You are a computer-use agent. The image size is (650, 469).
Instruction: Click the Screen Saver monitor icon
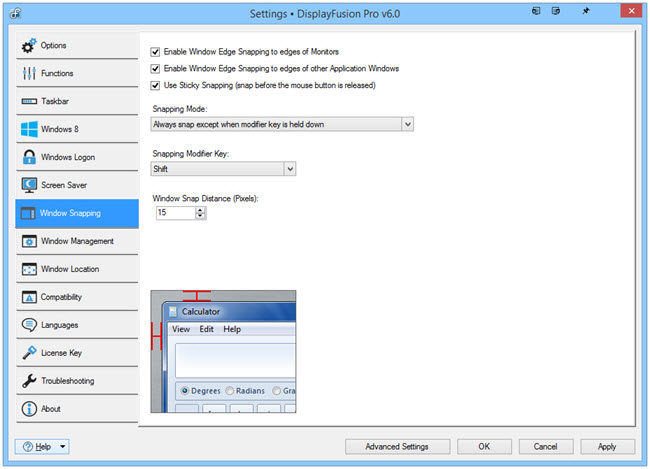pos(29,185)
